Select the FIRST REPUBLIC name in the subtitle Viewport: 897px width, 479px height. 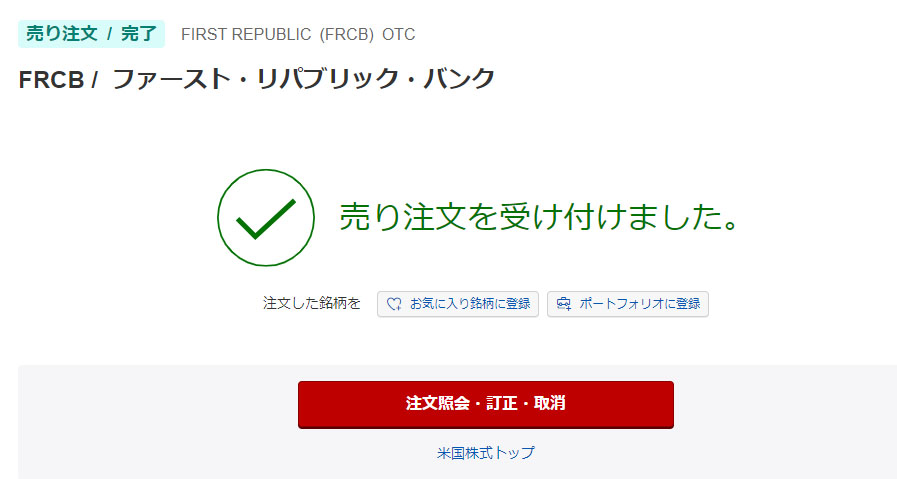246,35
